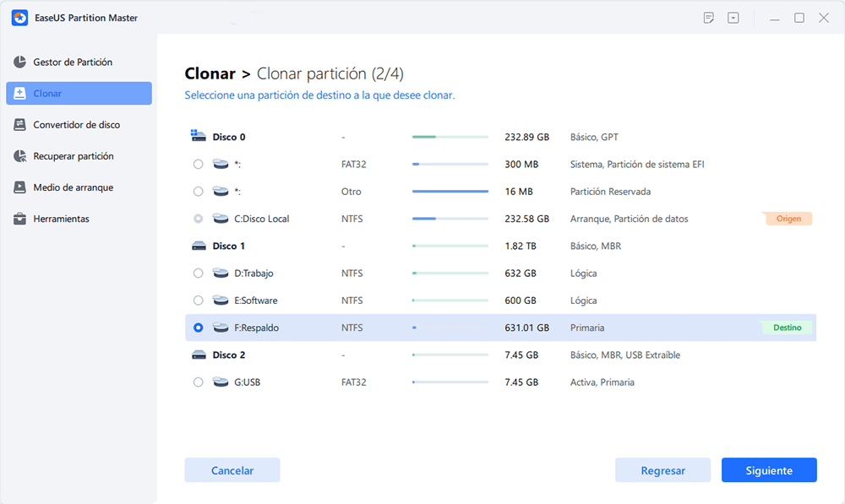Click the 600 GB size of E:Software
Viewport: 845px width, 504px height.
[x=521, y=301]
